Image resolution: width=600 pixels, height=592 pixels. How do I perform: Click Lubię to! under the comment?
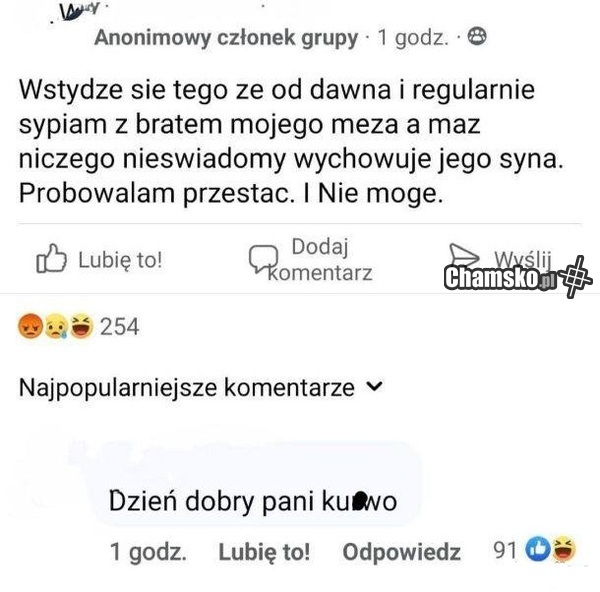pos(264,552)
